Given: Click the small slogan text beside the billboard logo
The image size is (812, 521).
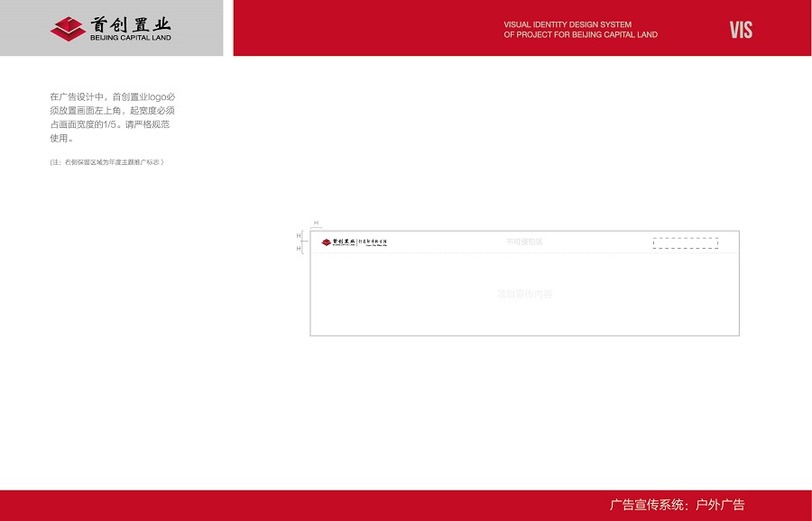Looking at the screenshot, I should (x=373, y=242).
